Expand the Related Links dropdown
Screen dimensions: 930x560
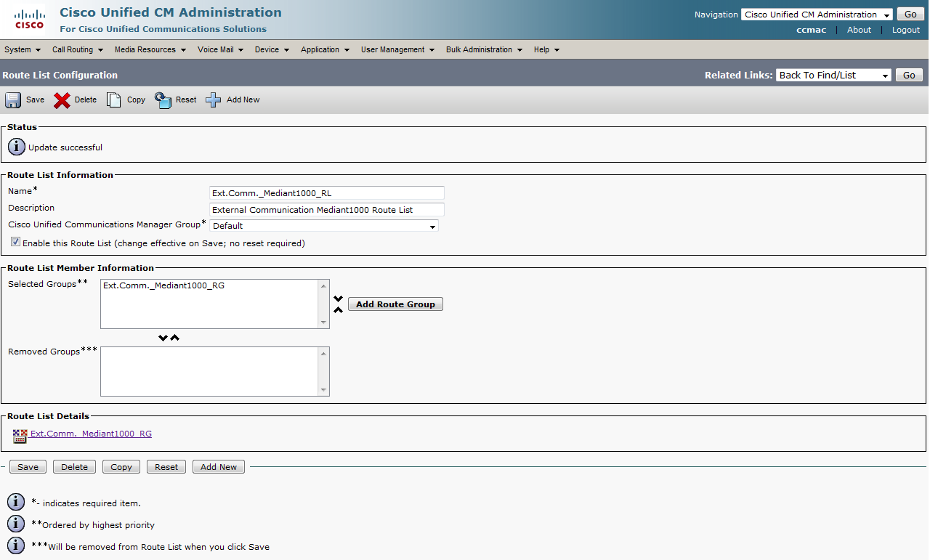(833, 76)
